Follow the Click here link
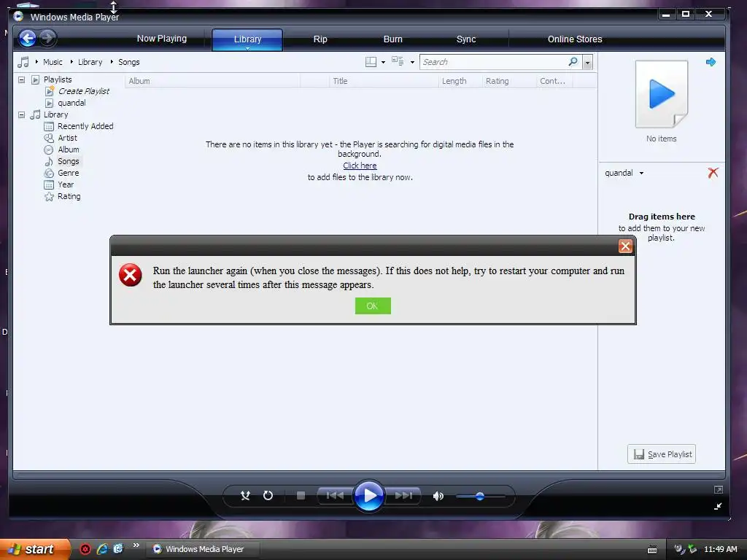Screen dimensions: 747x560 tap(360, 166)
